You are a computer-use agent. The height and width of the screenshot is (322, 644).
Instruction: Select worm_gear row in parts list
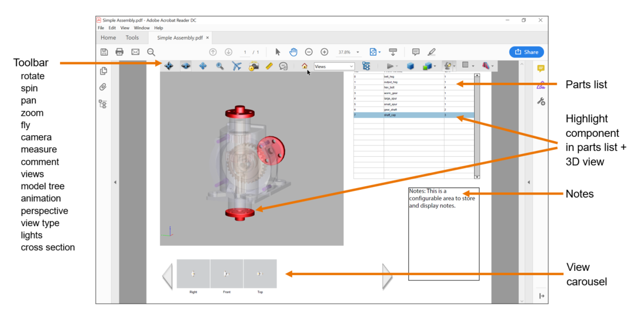(x=413, y=93)
